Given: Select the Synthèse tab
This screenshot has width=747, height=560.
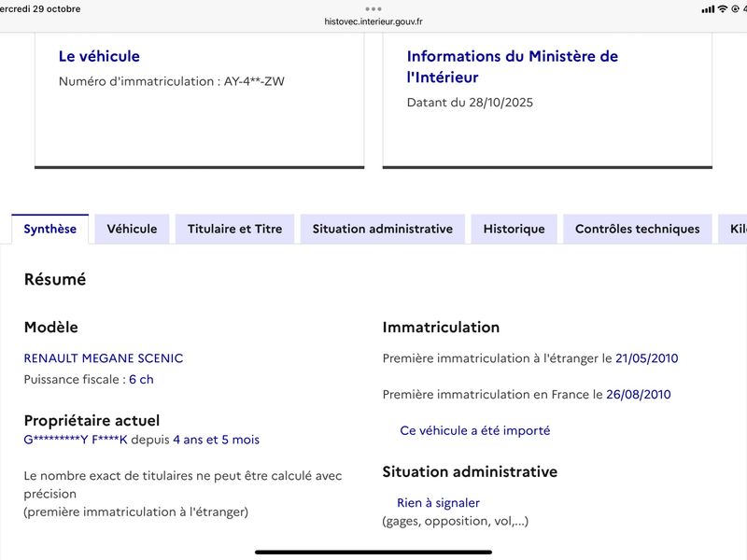Looking at the screenshot, I should pos(50,229).
